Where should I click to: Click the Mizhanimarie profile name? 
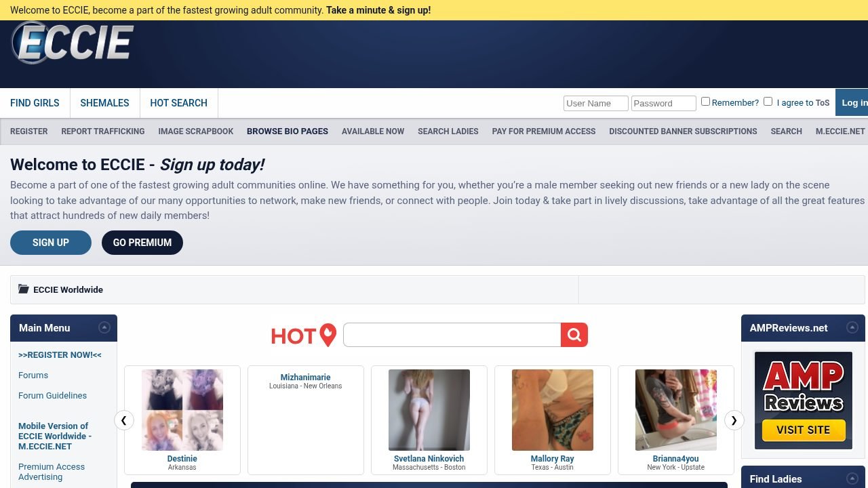tap(306, 378)
